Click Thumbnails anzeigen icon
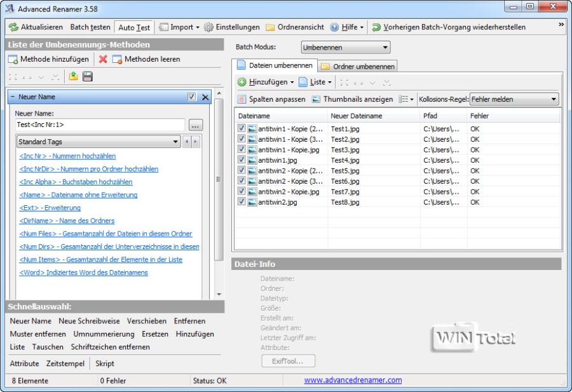This screenshot has height=392, width=572. (316, 99)
